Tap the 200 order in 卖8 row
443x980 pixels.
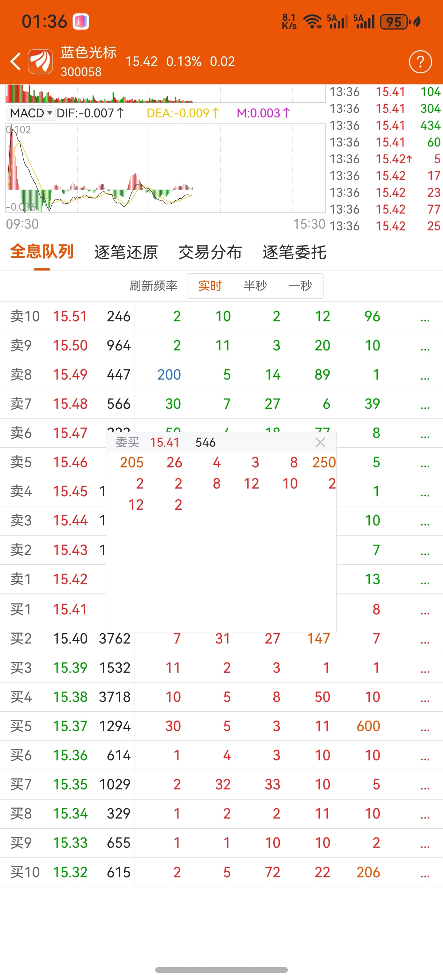tap(169, 375)
